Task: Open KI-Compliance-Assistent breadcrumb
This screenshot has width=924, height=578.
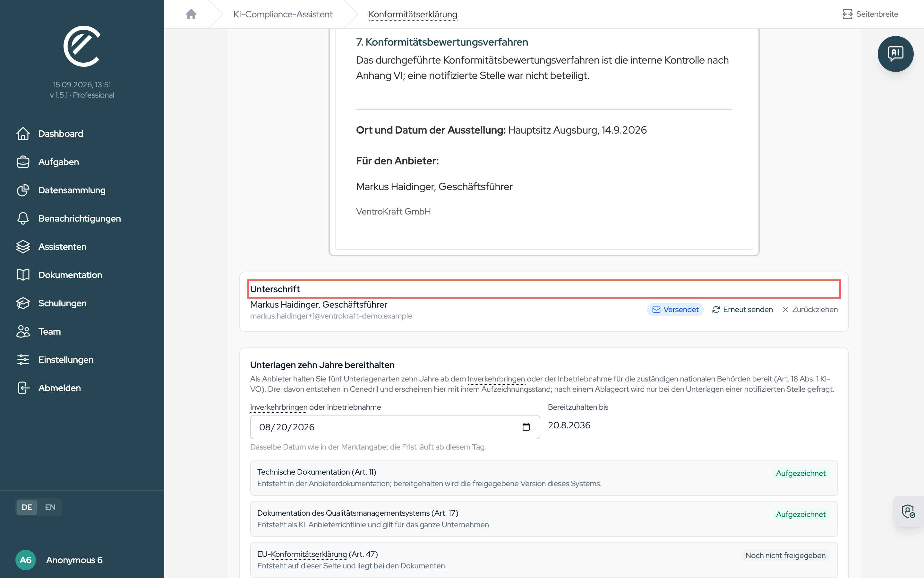Action: (x=283, y=14)
